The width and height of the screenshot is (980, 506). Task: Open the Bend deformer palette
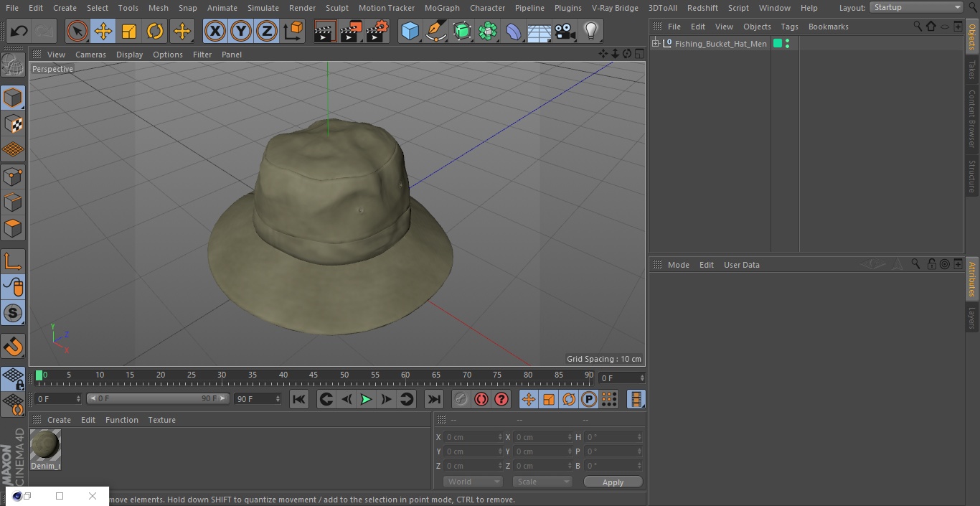514,31
